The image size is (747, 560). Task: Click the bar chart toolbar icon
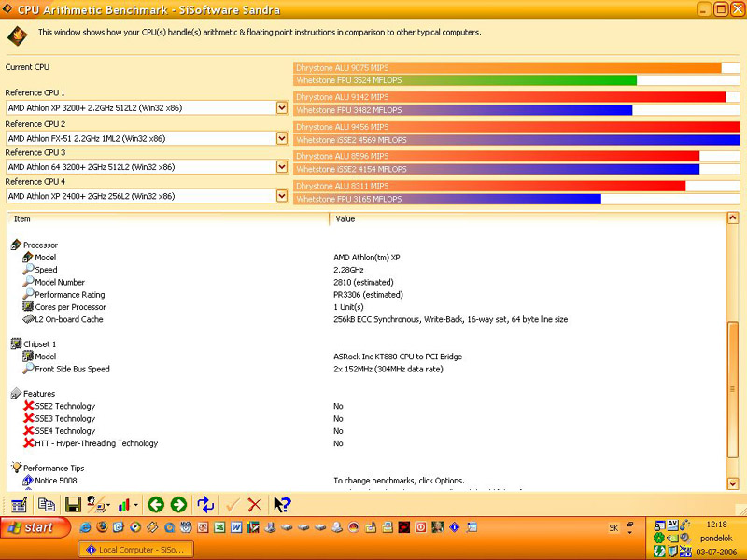point(124,505)
